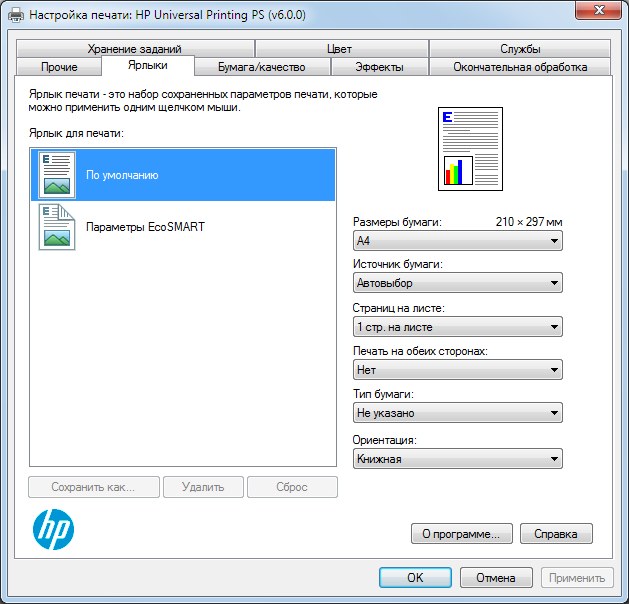Viewport: 629px width, 604px height.
Task: Open the Окончательная обработка tab
Action: coord(520,67)
